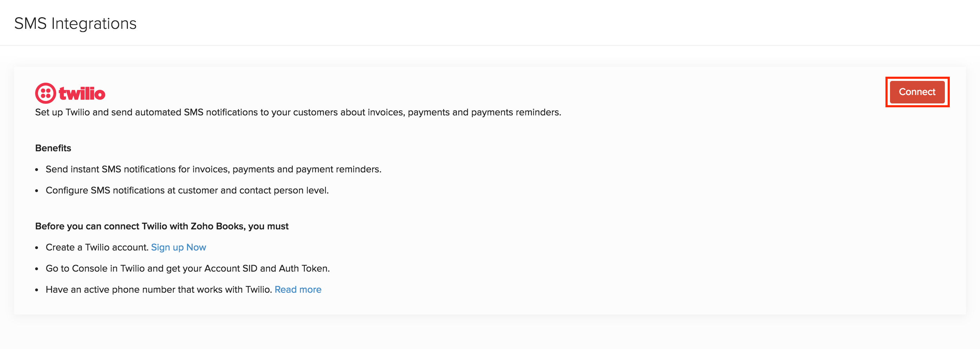Click the bullet before 'Send instant SMS'
Image resolution: width=980 pixels, height=349 pixels.
37,170
